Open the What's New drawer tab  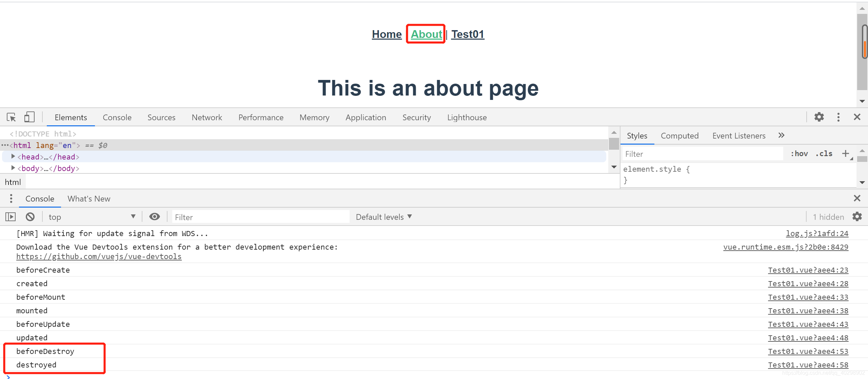coord(89,198)
